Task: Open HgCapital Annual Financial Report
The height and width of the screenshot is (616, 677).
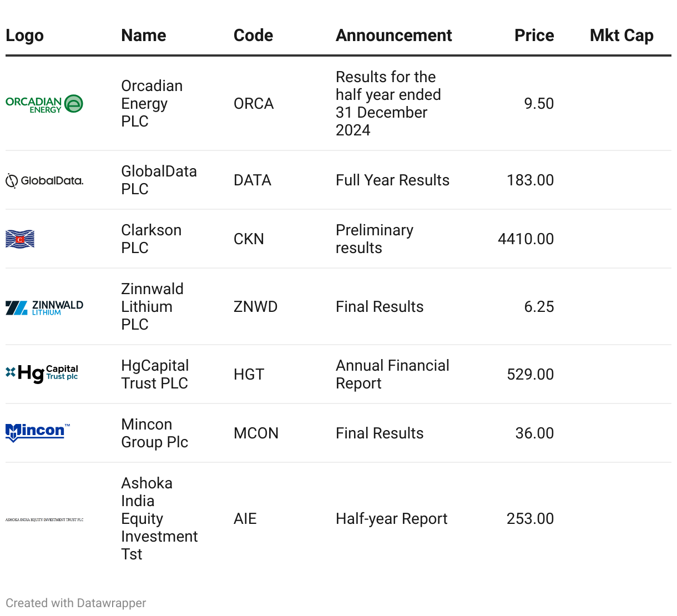Action: tap(392, 375)
